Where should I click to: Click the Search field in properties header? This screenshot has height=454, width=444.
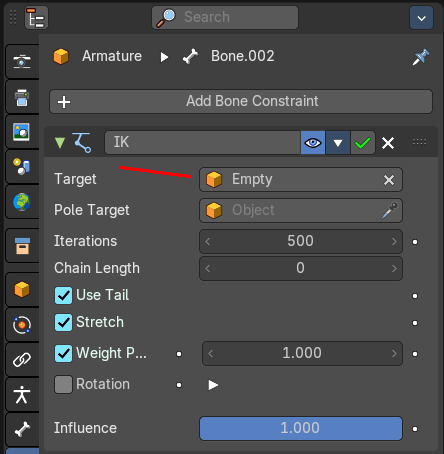[x=225, y=17]
